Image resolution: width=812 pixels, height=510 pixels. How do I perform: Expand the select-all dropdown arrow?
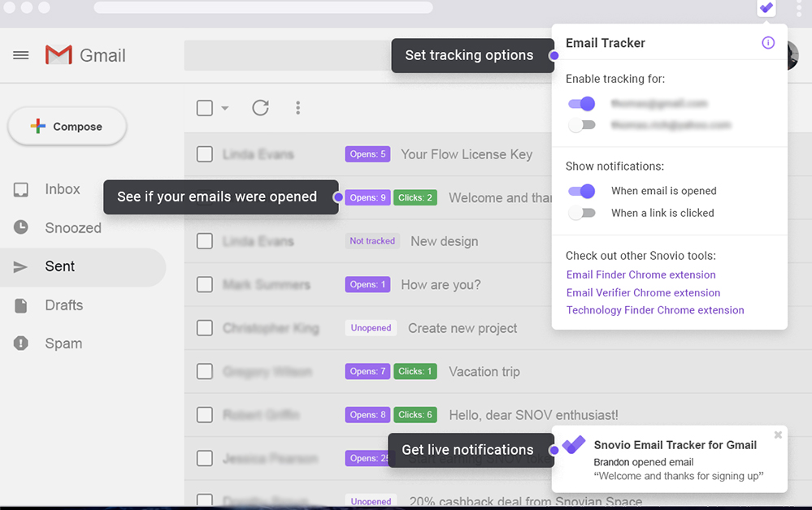(225, 108)
